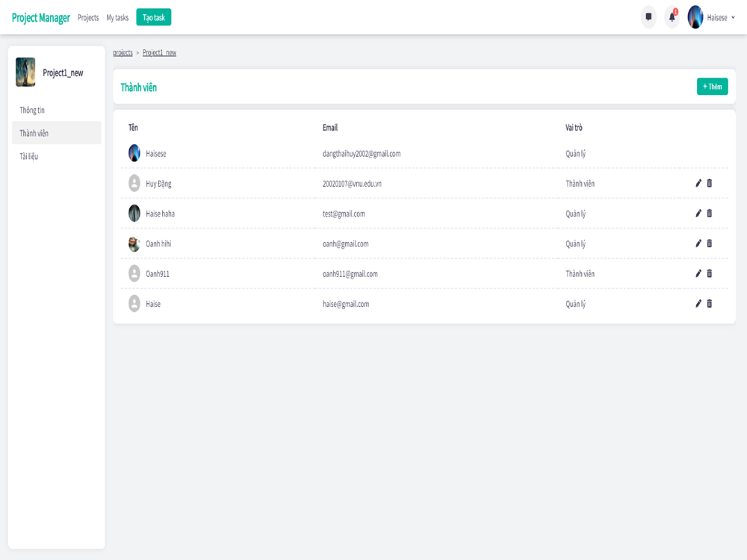747x560 pixels.
Task: Click Haisese avatar in top bar
Action: click(695, 17)
